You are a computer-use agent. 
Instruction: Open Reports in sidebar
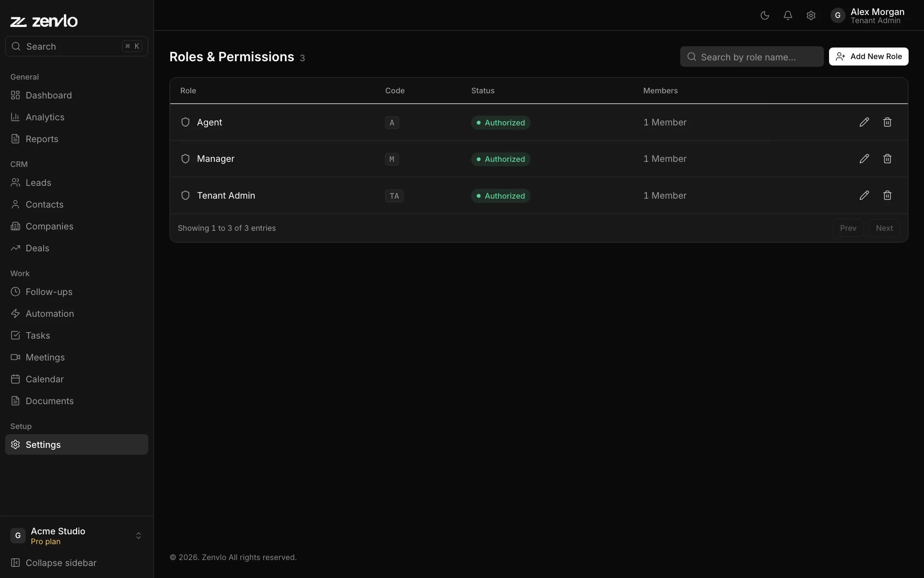coord(77,139)
